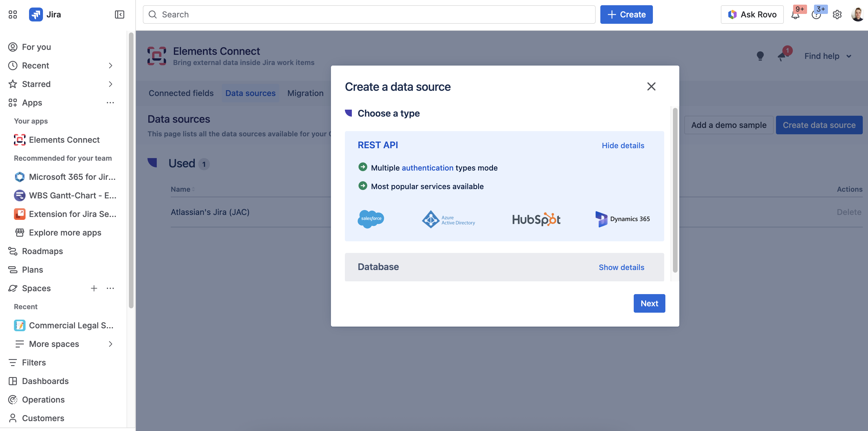Hide details of REST API type
This screenshot has height=431, width=868.
pos(623,146)
